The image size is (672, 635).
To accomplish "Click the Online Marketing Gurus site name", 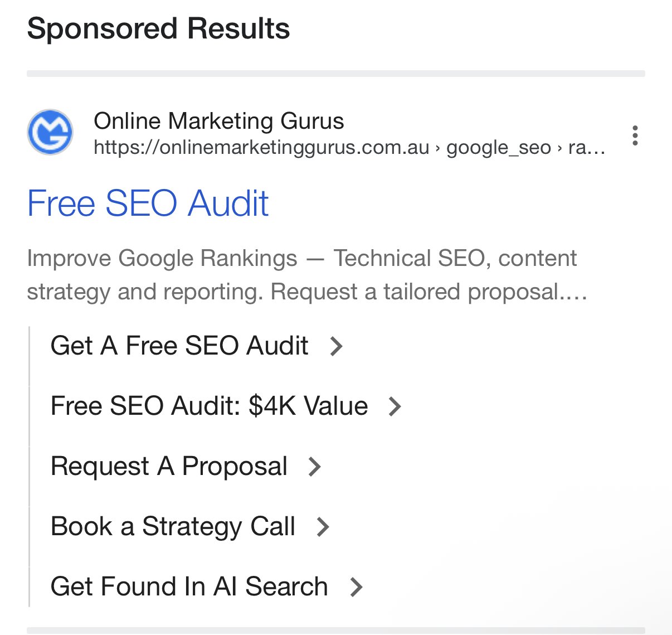I will [x=218, y=121].
